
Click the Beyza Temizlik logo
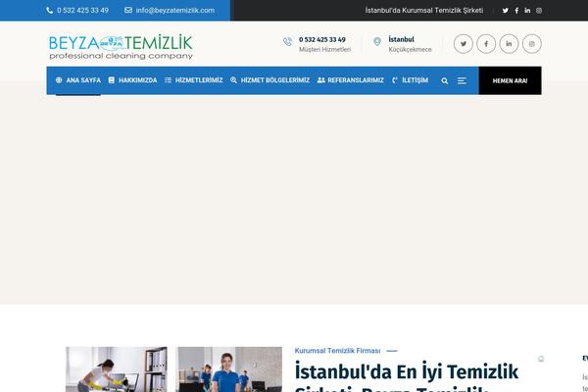pos(121,47)
